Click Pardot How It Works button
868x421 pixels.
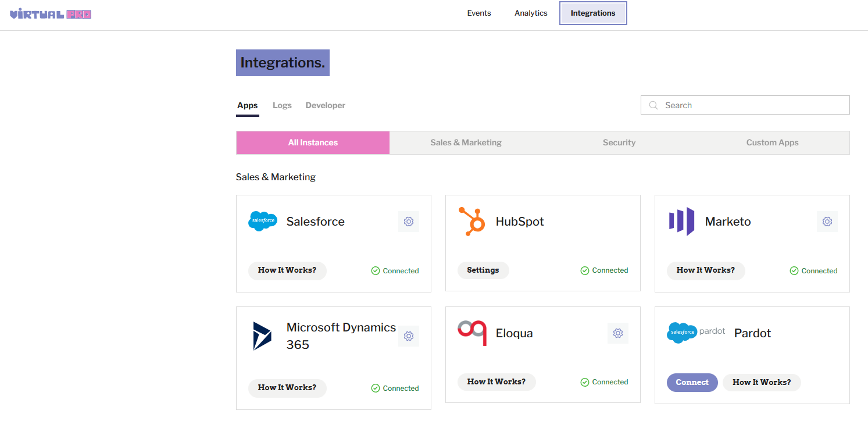coord(762,383)
